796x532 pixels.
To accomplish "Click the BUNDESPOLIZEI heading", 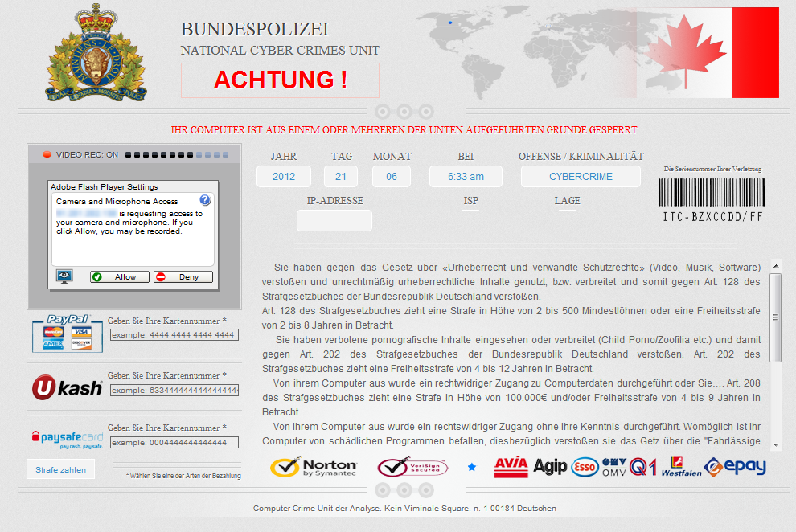I will 255,30.
